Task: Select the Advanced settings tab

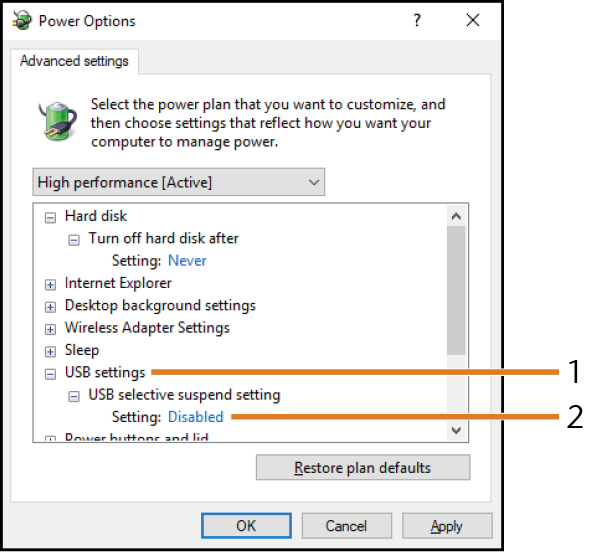Action: 75,61
